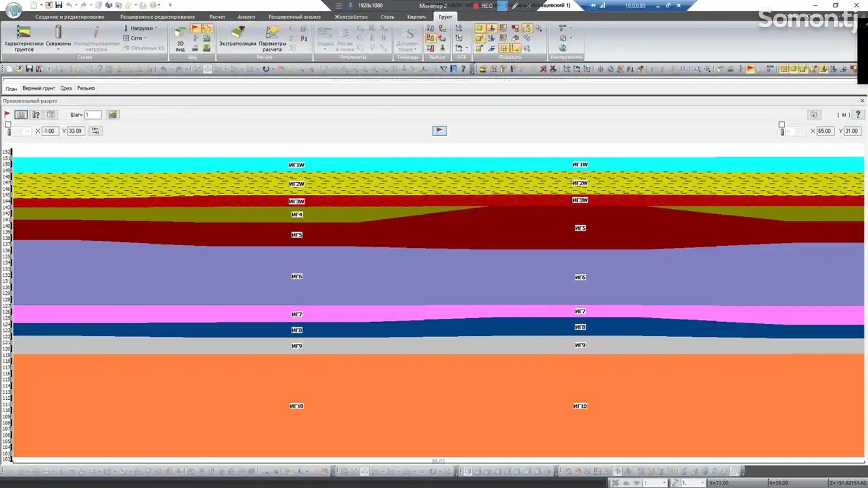Select the План view tab
This screenshot has width=868, height=488.
[x=11, y=88]
